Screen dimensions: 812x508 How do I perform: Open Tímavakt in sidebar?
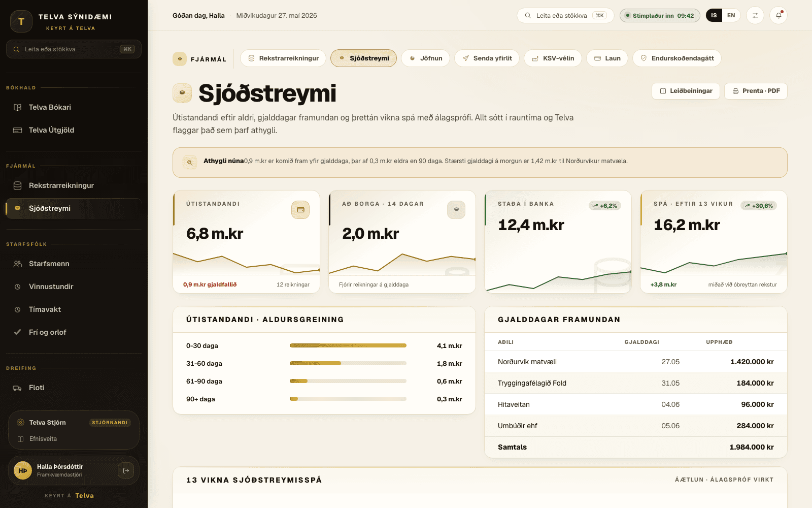74,309
